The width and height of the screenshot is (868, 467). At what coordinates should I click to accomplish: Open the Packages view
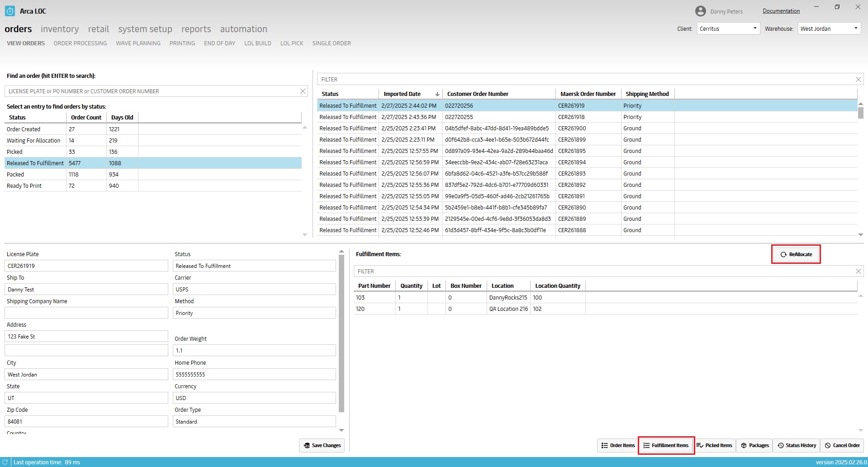(x=754, y=445)
